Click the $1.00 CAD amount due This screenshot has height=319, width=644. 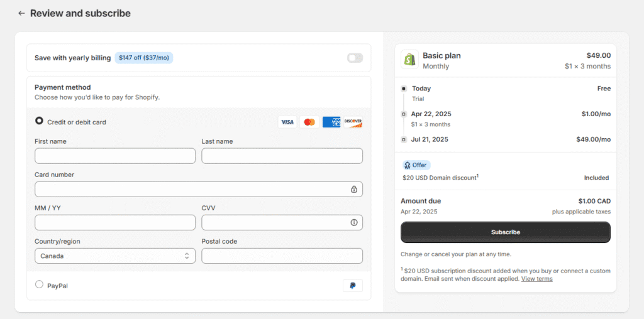(594, 202)
